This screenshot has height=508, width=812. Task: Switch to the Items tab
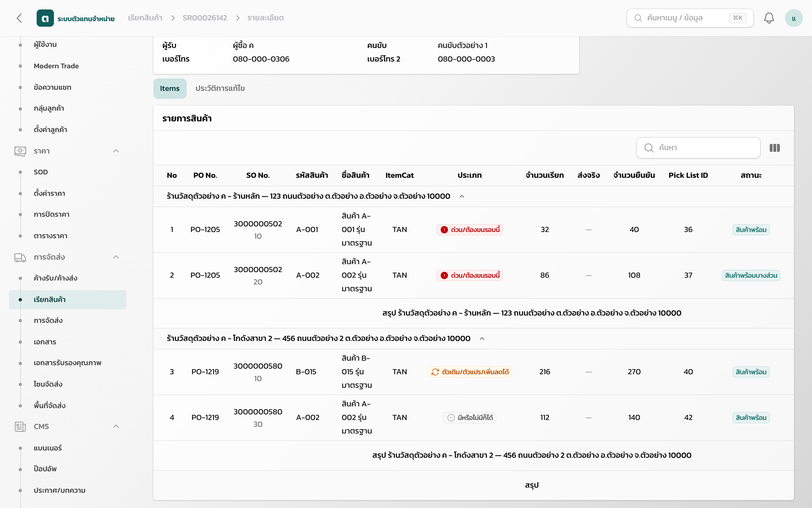coord(170,88)
